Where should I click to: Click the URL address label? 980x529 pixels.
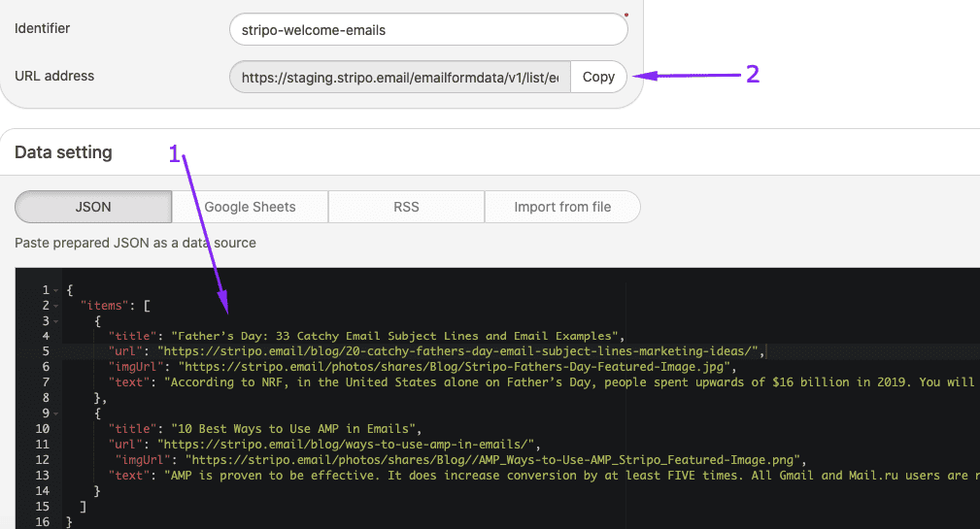click(x=54, y=76)
